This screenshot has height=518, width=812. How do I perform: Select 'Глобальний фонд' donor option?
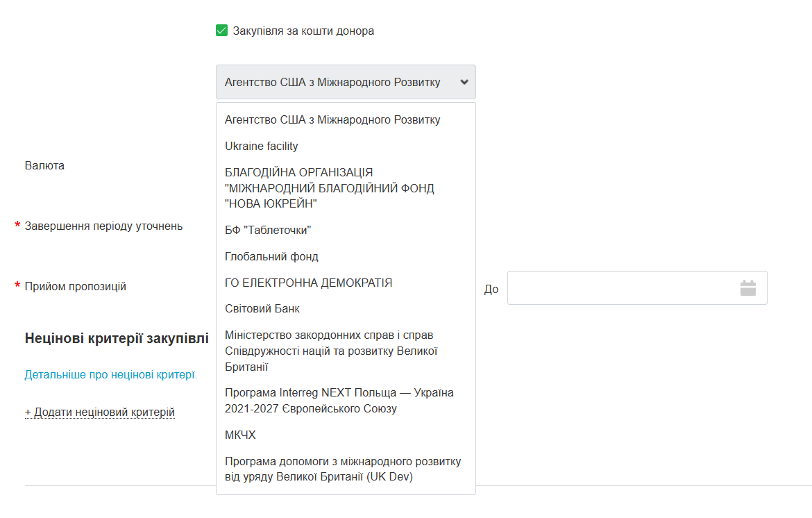(271, 256)
